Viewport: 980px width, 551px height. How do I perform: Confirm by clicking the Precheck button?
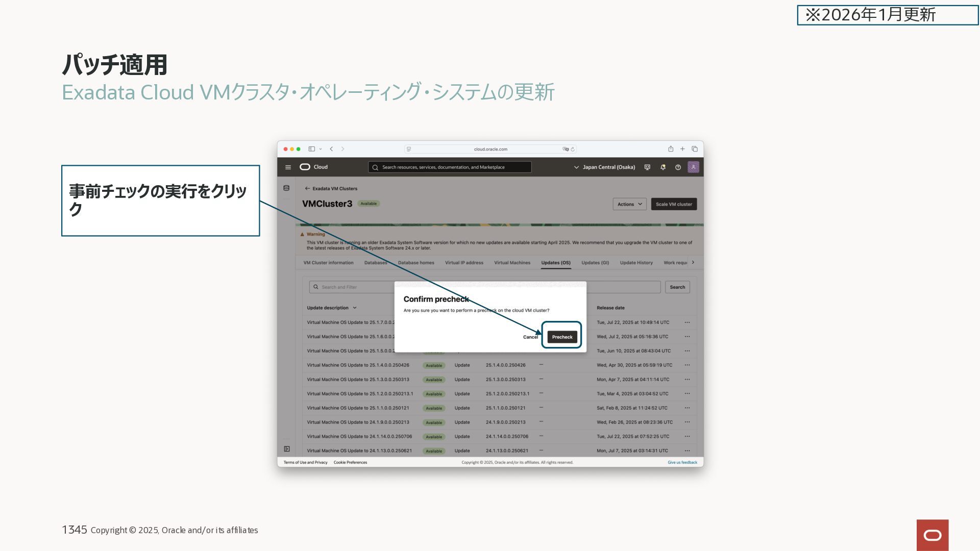coord(562,337)
